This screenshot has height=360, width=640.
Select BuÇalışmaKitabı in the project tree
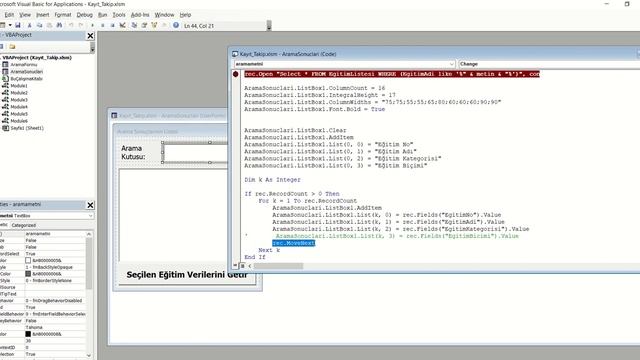click(x=27, y=78)
